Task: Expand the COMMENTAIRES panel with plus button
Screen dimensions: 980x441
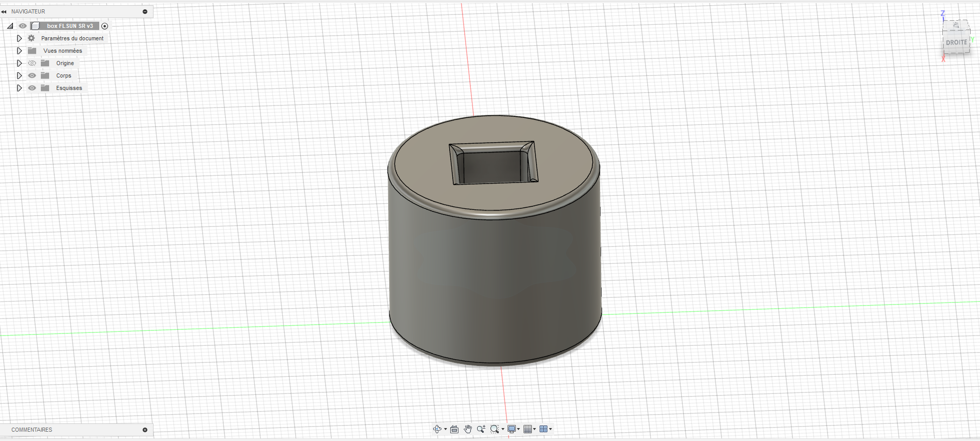Action: coord(145,430)
